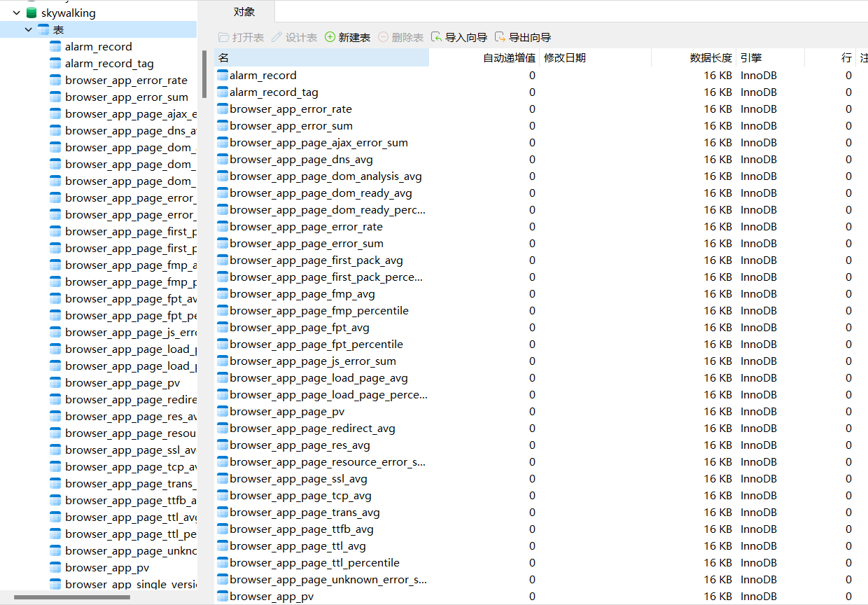This screenshot has width=868, height=605.
Task: Click the 引擎 column header
Action: 750,57
